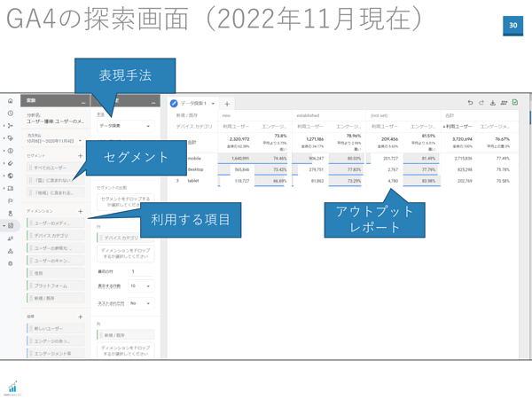Screen dimensions: 532x399
Task: Add a new dimension with the plus icon
Action: [81, 211]
